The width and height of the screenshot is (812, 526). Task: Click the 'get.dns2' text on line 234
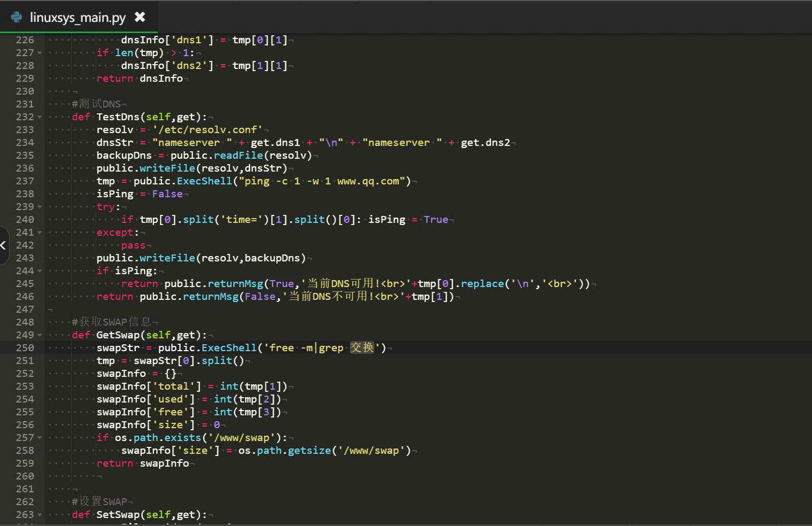pos(486,143)
